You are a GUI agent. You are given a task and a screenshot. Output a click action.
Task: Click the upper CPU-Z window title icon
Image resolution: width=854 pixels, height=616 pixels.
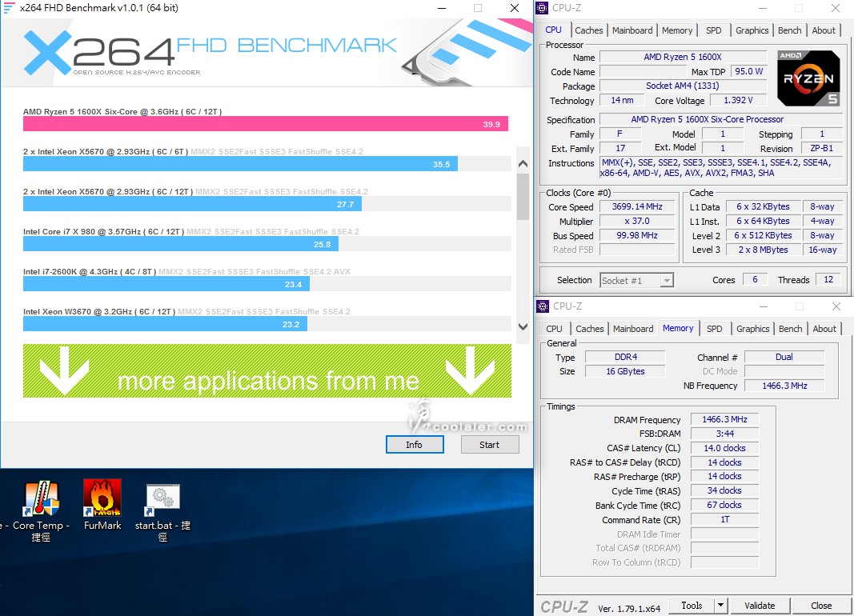[542, 8]
